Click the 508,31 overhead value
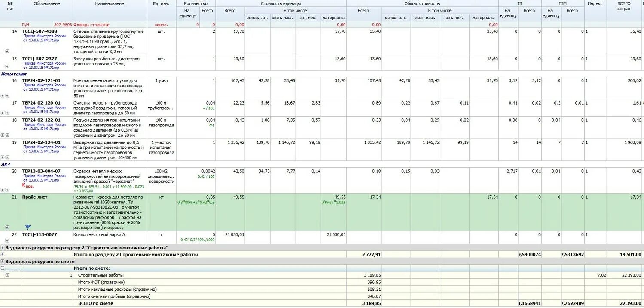Viewport: 644px width, 308px height. pyautogui.click(x=374, y=289)
